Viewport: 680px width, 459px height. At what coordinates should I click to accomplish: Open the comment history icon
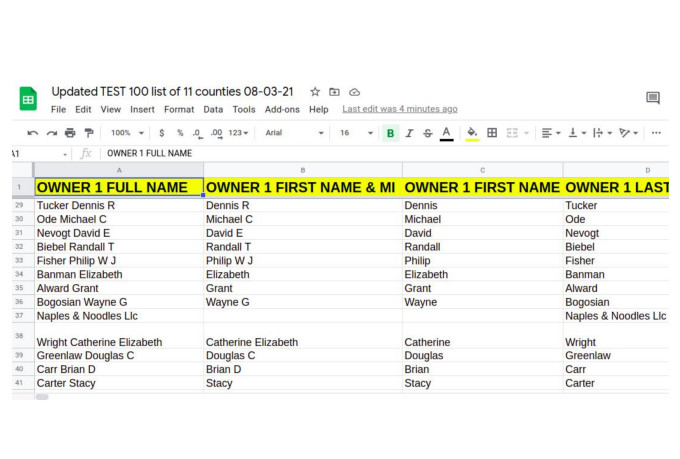click(x=653, y=98)
